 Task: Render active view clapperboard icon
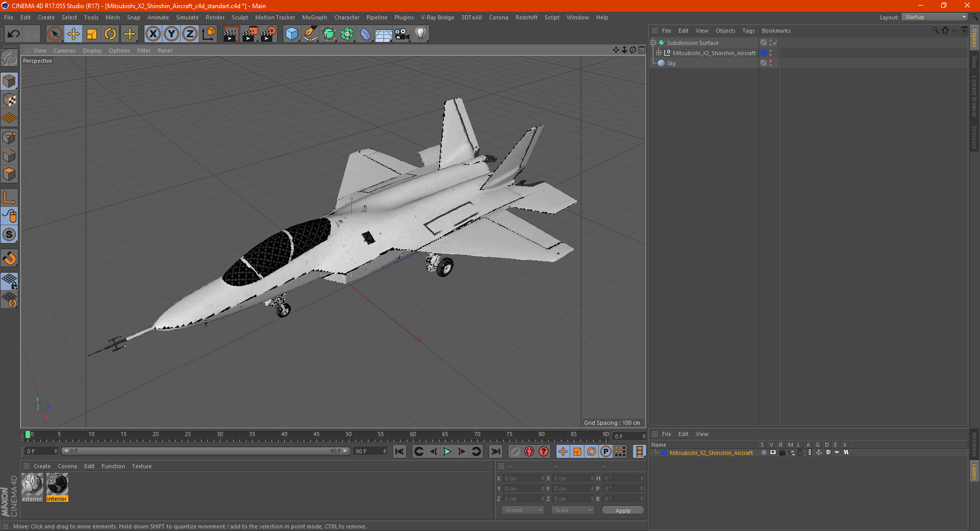pyautogui.click(x=231, y=34)
